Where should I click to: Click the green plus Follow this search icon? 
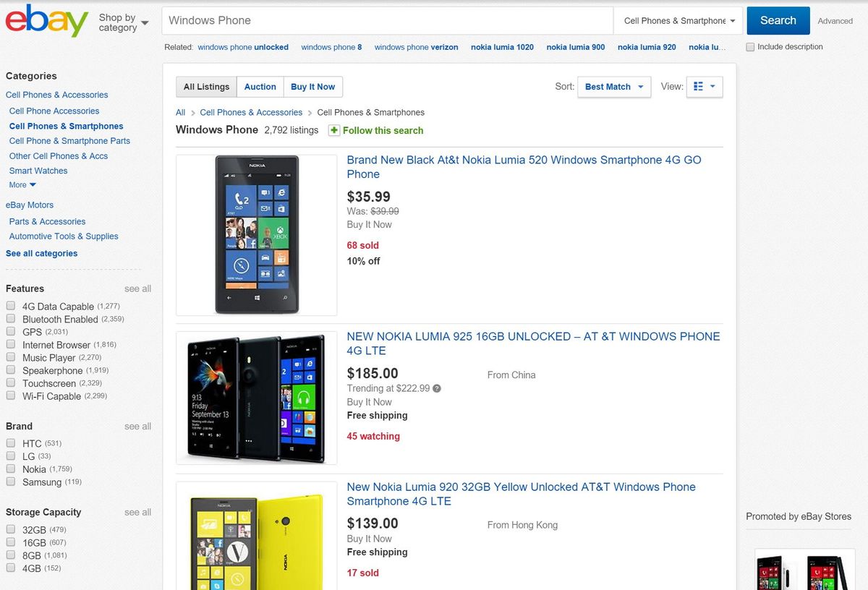[x=333, y=130]
